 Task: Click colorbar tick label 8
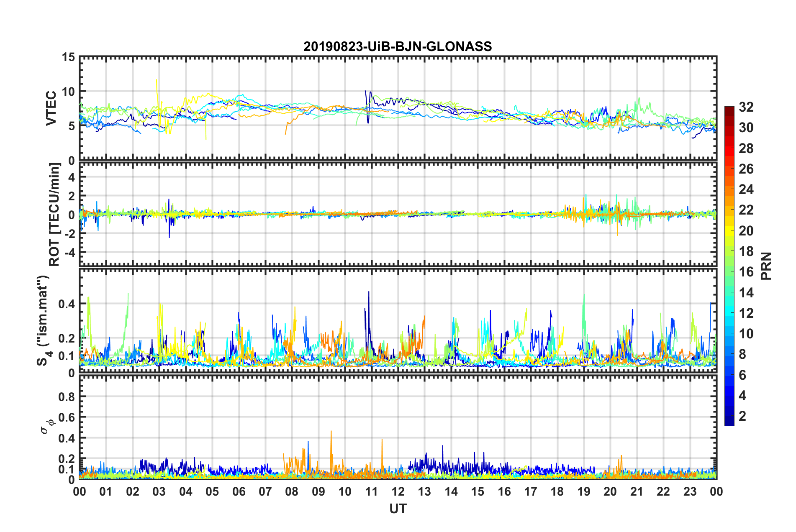click(x=742, y=354)
